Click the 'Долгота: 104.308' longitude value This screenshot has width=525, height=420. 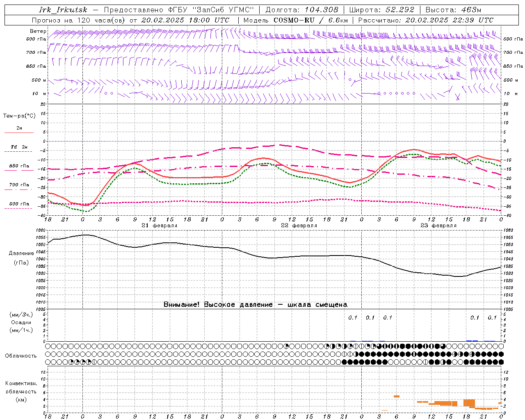click(302, 10)
